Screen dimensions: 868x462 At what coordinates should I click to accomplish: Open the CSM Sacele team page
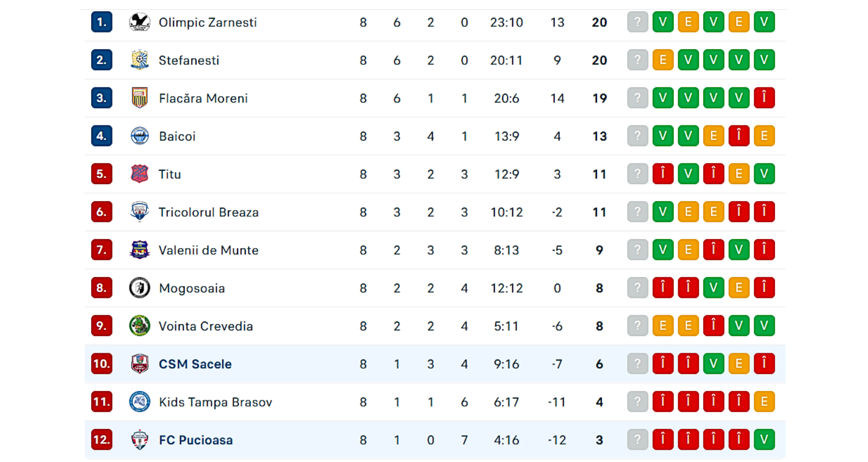tap(195, 364)
